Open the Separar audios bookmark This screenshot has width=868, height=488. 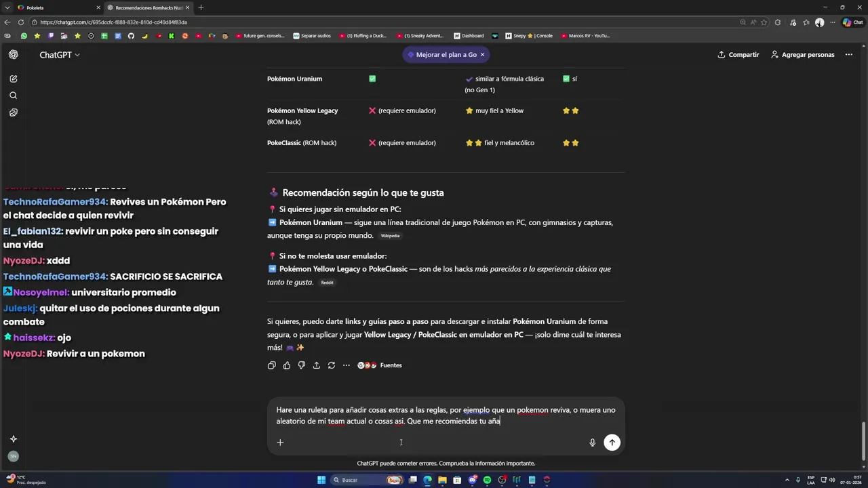312,36
